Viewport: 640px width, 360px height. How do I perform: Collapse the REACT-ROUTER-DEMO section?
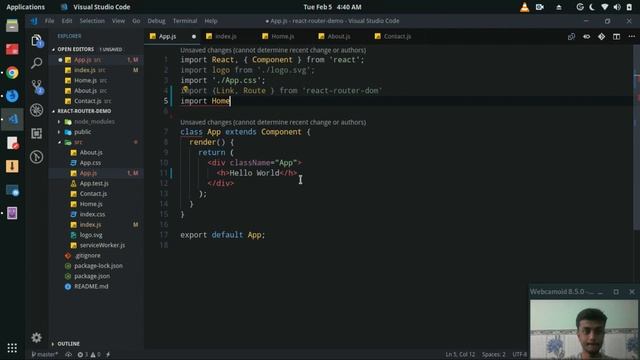pyautogui.click(x=84, y=111)
